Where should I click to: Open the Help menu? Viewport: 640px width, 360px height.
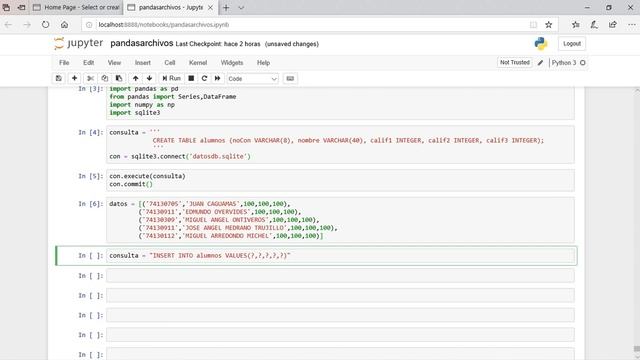pos(263,63)
